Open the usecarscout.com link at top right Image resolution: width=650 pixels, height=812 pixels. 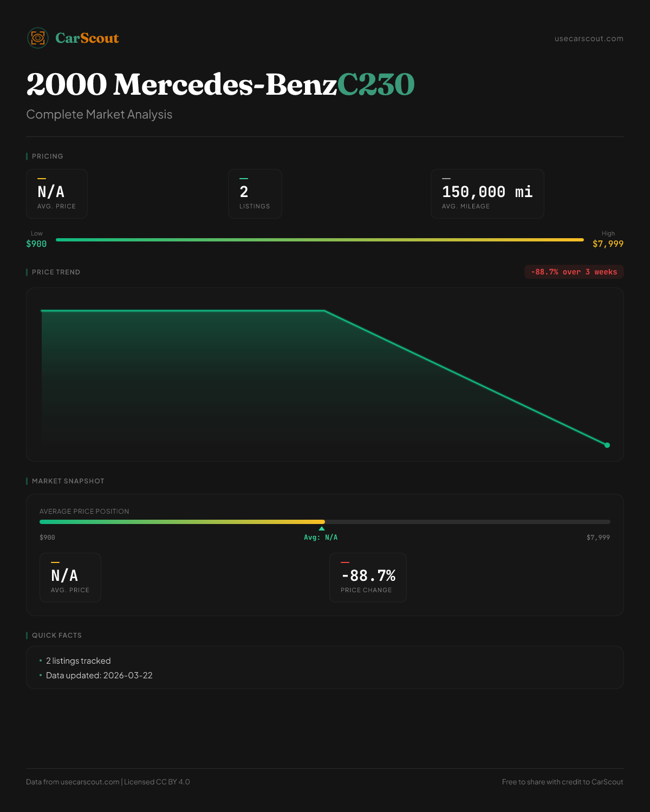[589, 38]
